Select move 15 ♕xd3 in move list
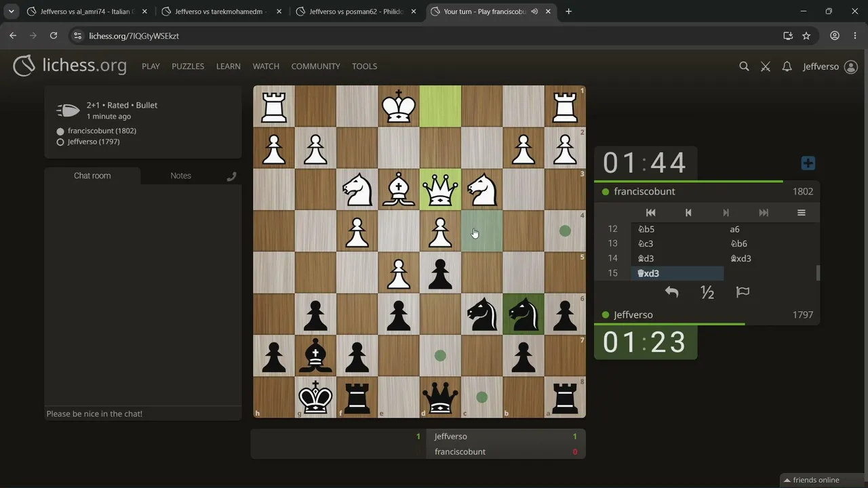The image size is (868, 488). 677,273
